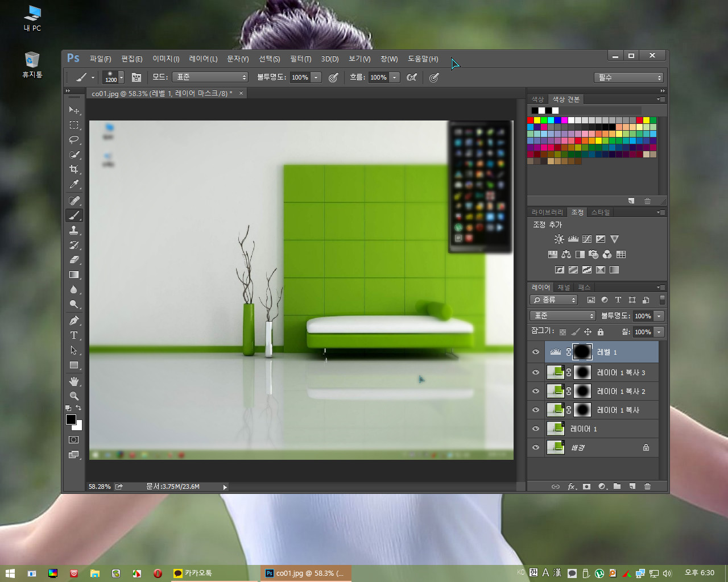This screenshot has width=728, height=582.
Task: Hide the 레이어 1 복사 3 layer
Action: point(536,373)
